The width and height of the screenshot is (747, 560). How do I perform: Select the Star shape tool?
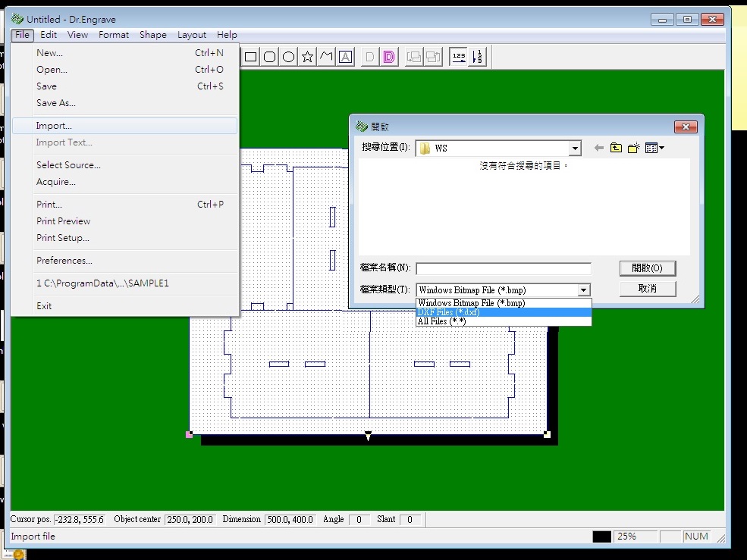point(308,57)
